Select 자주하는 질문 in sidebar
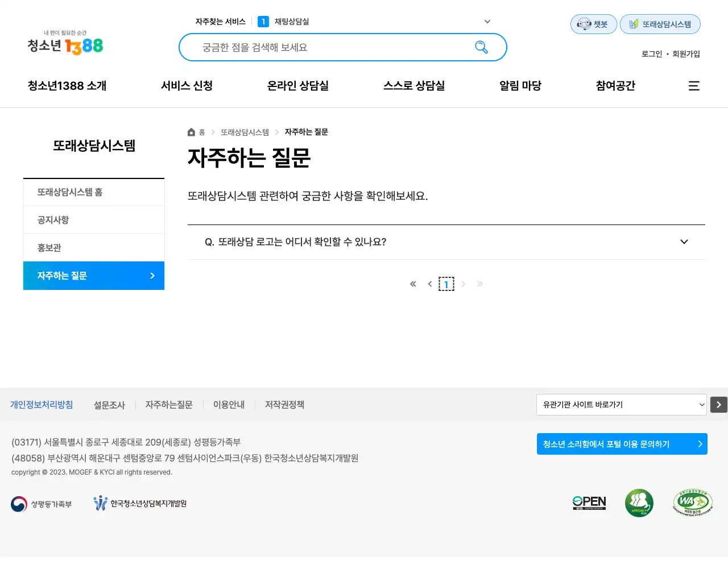This screenshot has width=728, height=582. click(x=94, y=276)
